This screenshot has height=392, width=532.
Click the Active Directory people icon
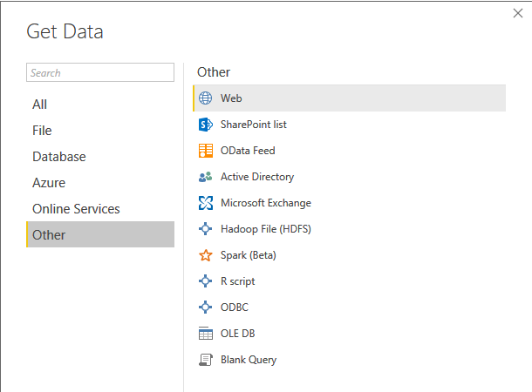coord(205,177)
